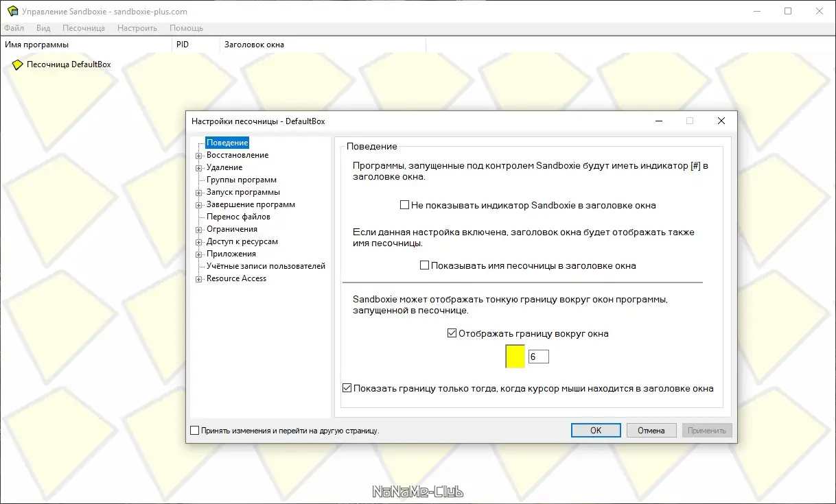Viewport: 836px width, 504px height.
Task: Select Удаление item in tree
Action: [x=224, y=167]
